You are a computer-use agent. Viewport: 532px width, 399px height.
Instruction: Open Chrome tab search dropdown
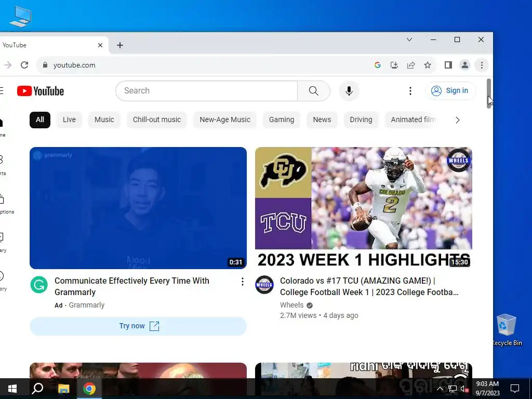point(409,39)
